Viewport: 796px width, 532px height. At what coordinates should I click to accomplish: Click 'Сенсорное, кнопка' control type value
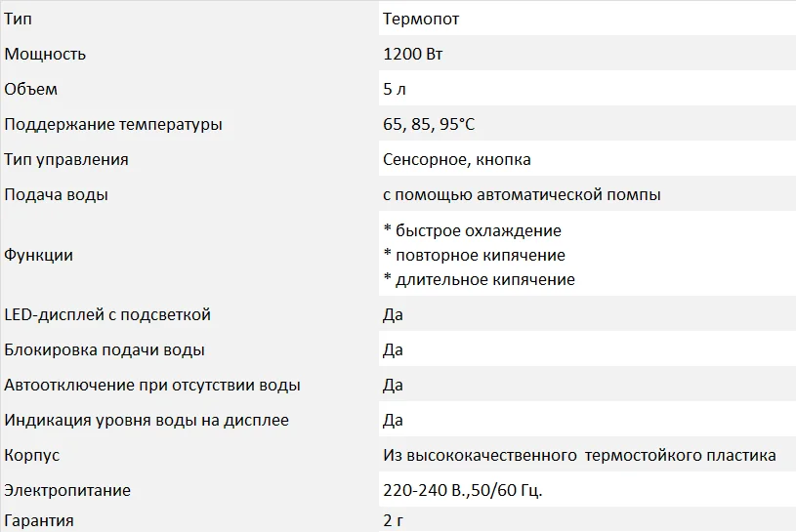click(x=457, y=160)
